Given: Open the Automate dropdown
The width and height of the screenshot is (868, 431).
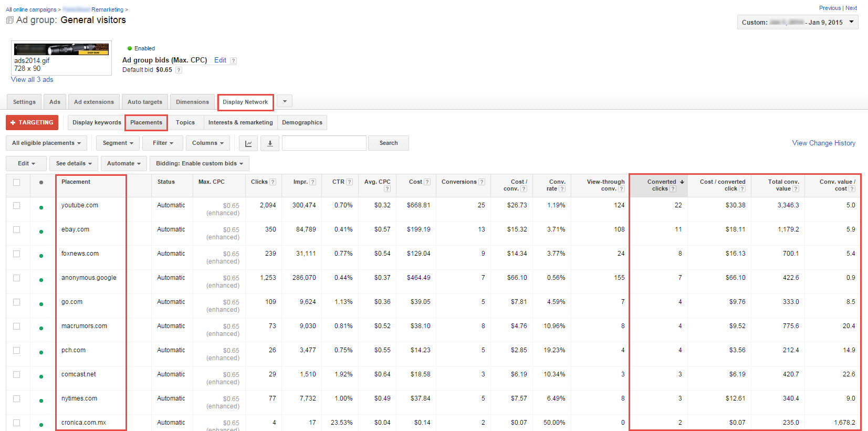Looking at the screenshot, I should click(x=124, y=164).
